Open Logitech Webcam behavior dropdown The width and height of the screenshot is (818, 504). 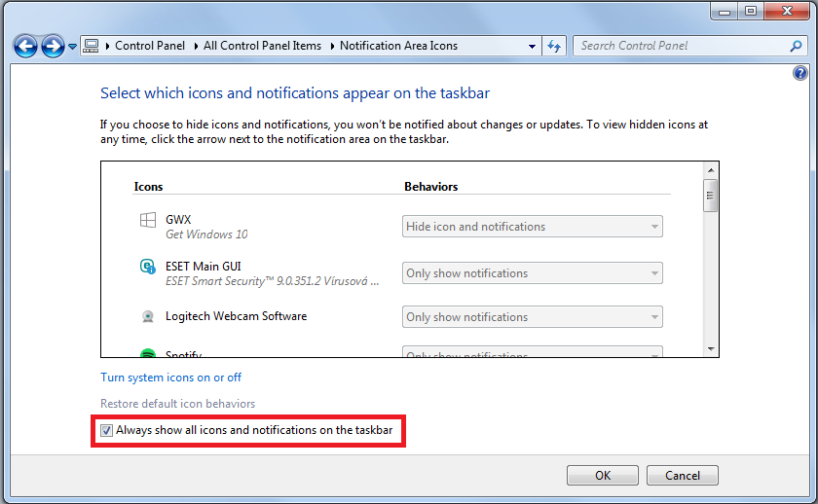(x=532, y=317)
